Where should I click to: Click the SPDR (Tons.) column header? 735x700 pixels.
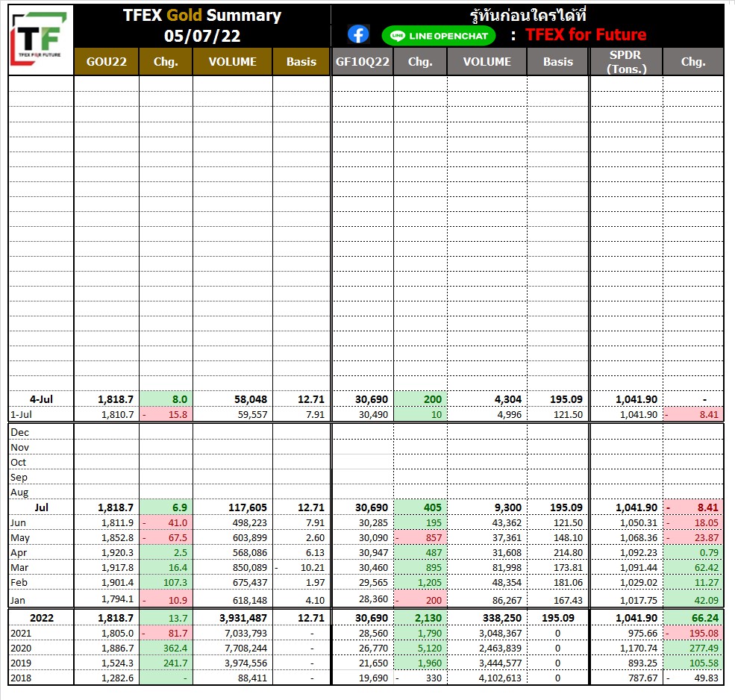click(x=626, y=61)
